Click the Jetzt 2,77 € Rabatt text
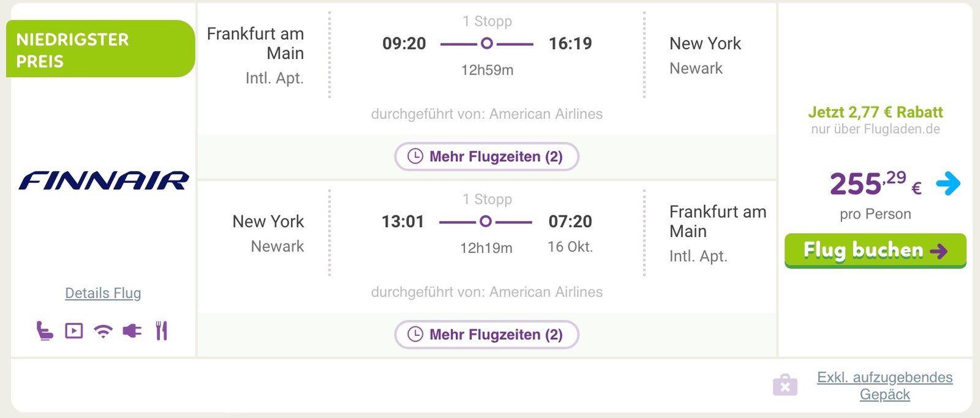 click(x=875, y=112)
